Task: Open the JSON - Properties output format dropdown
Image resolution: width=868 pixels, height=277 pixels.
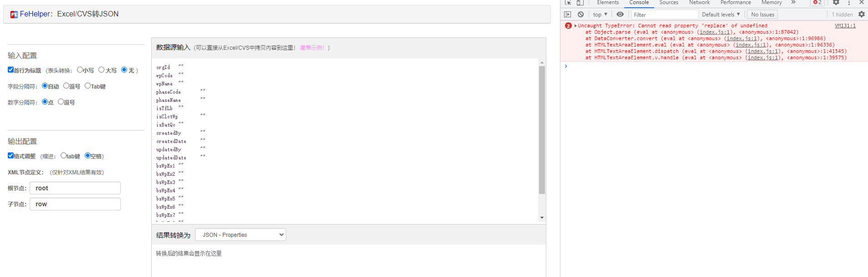Action: click(241, 235)
